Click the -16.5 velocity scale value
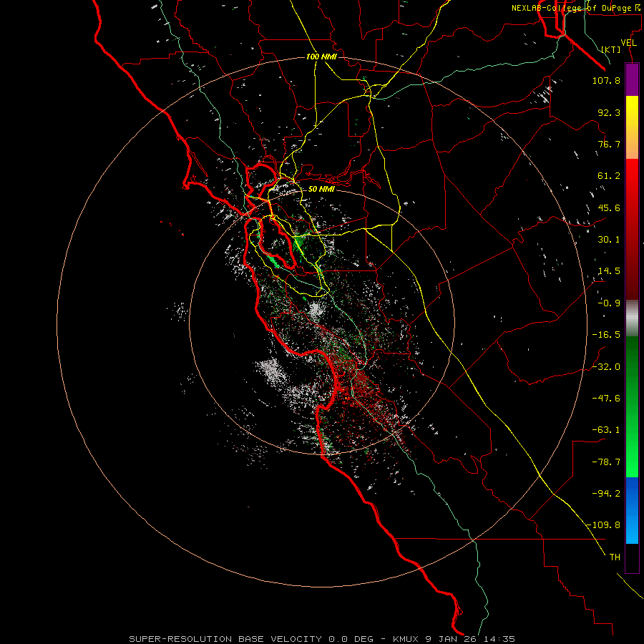The height and width of the screenshot is (644, 644). pos(606,335)
